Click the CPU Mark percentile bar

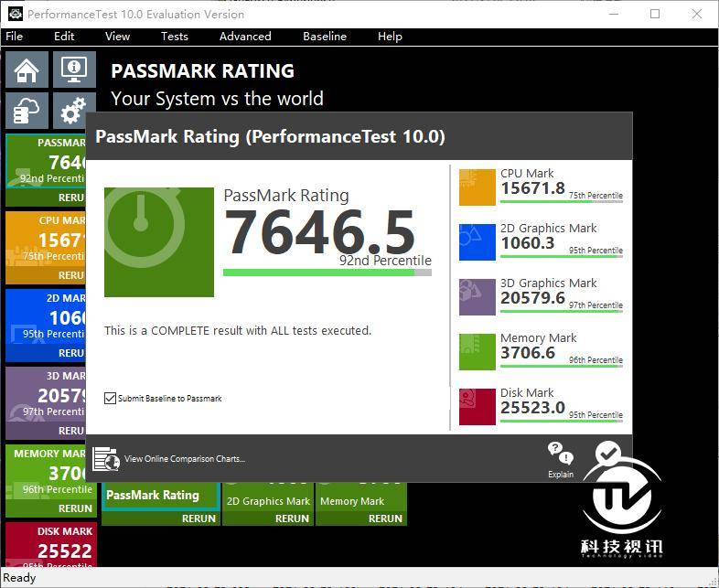pos(562,201)
